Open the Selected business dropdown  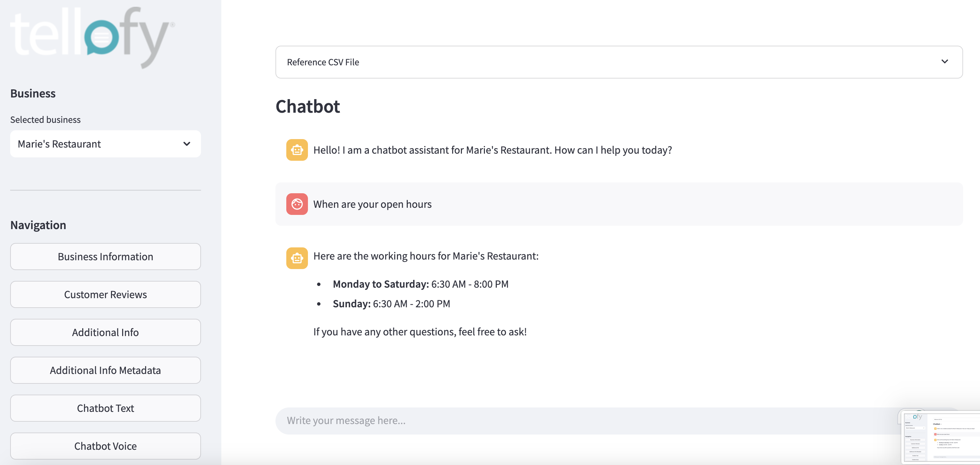(x=105, y=144)
